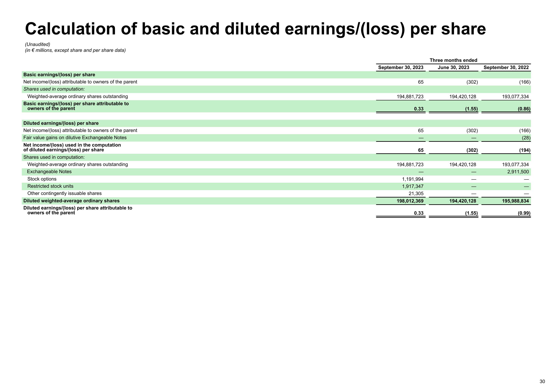Click the page number 30

coord(542,382)
